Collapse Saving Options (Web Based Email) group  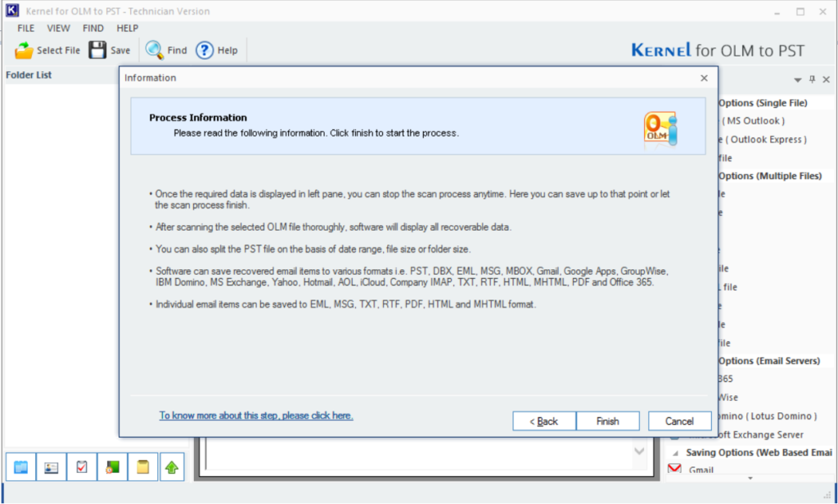(676, 452)
